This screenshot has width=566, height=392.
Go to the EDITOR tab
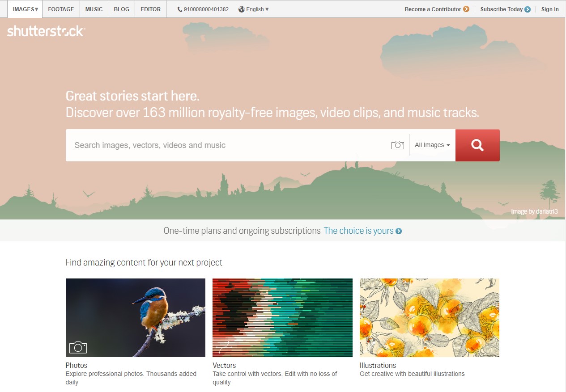pyautogui.click(x=150, y=9)
